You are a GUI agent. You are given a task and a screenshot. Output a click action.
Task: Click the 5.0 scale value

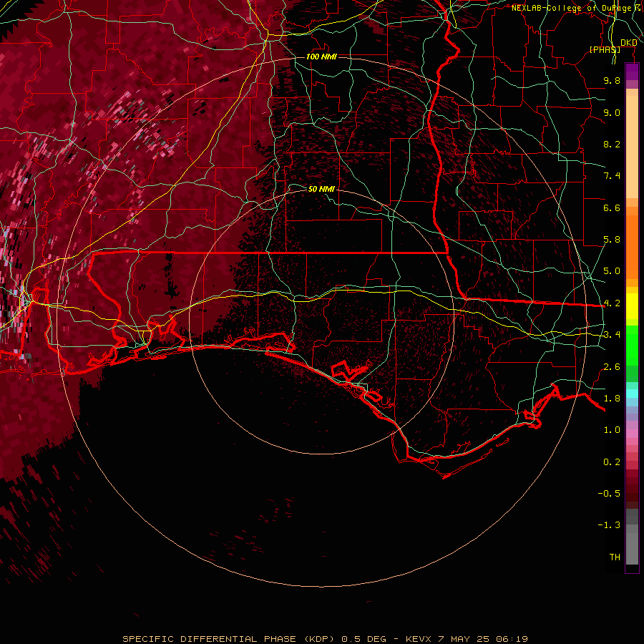point(612,271)
